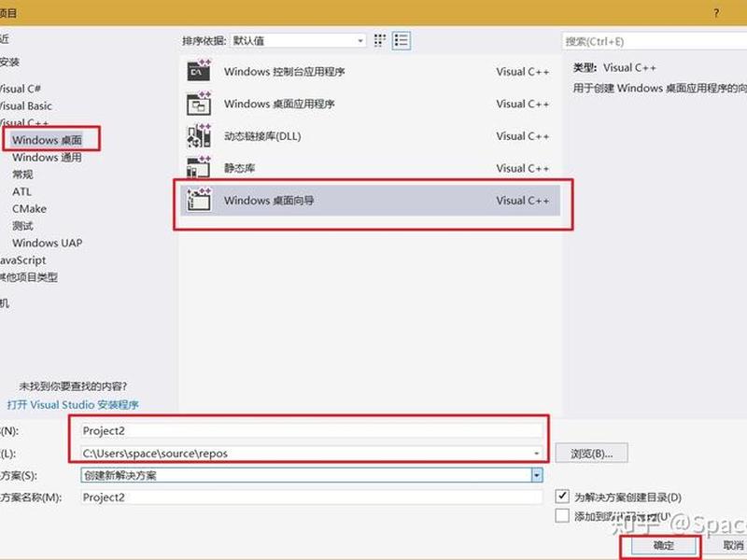The image size is (747, 560).
Task: Select the 其他项目类型 node
Action: pyautogui.click(x=29, y=277)
